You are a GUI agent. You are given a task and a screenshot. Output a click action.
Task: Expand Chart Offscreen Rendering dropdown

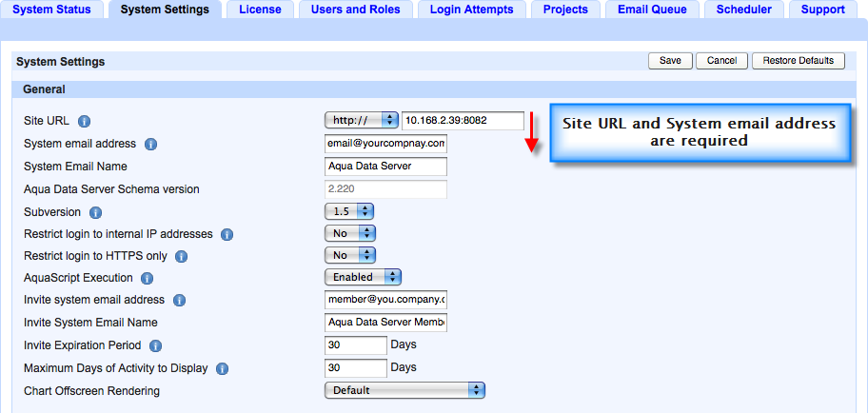click(404, 390)
